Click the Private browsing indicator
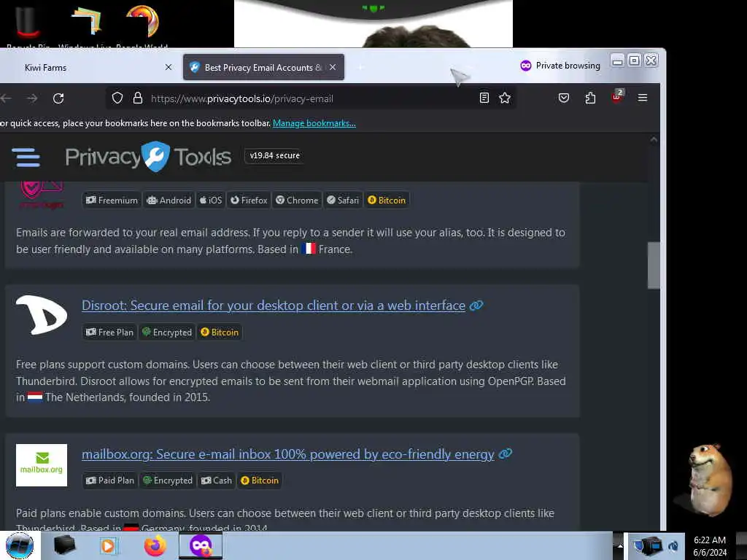The width and height of the screenshot is (747, 560). coord(560,66)
